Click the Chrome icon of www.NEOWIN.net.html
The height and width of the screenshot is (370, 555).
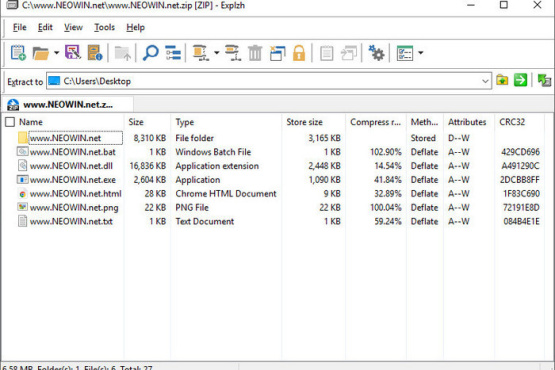tap(22, 194)
